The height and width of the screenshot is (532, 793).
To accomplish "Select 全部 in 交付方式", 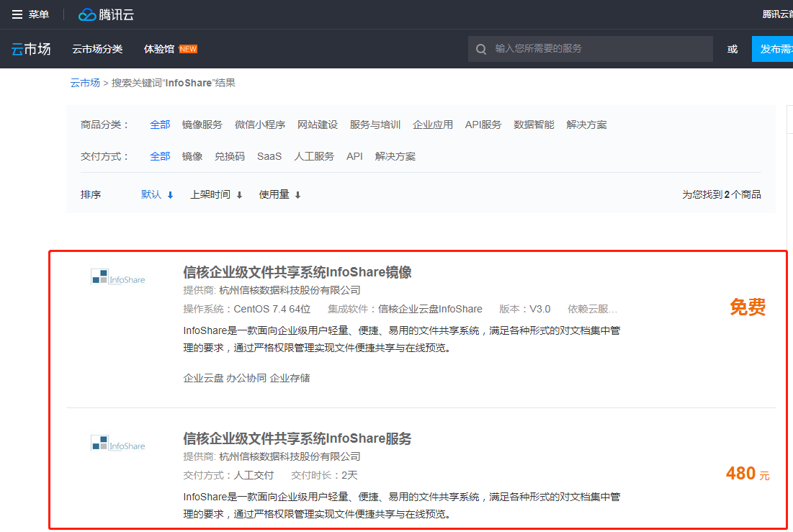I will [160, 157].
